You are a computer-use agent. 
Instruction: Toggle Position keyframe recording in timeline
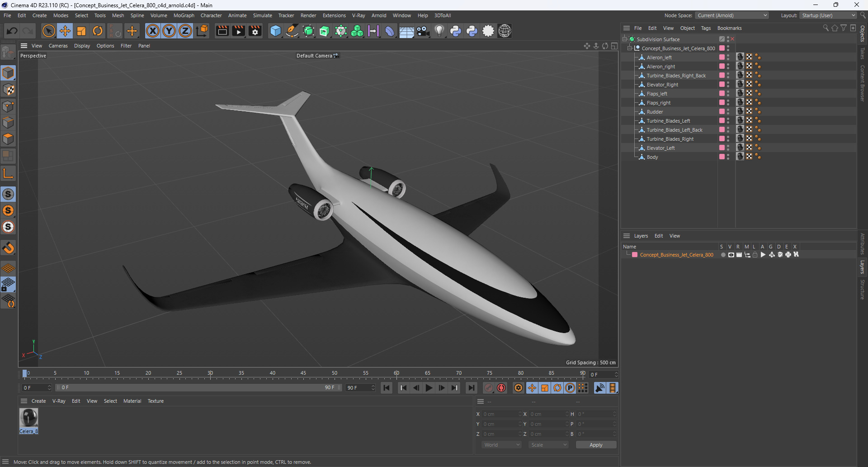pyautogui.click(x=532, y=388)
